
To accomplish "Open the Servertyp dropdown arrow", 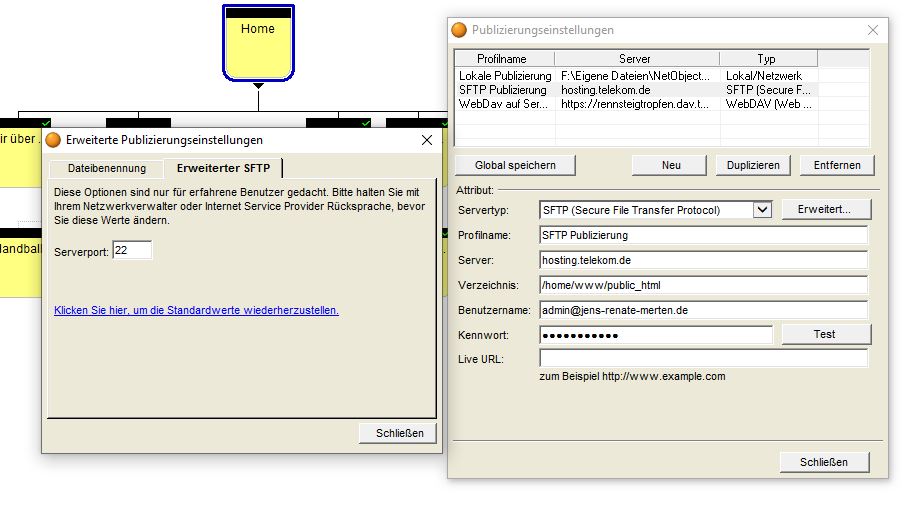I will pyautogui.click(x=762, y=210).
